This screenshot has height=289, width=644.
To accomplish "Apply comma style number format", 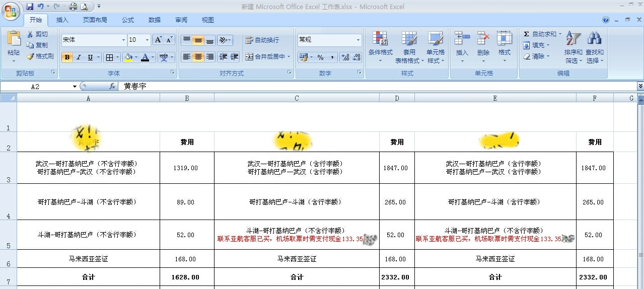I will (332, 57).
